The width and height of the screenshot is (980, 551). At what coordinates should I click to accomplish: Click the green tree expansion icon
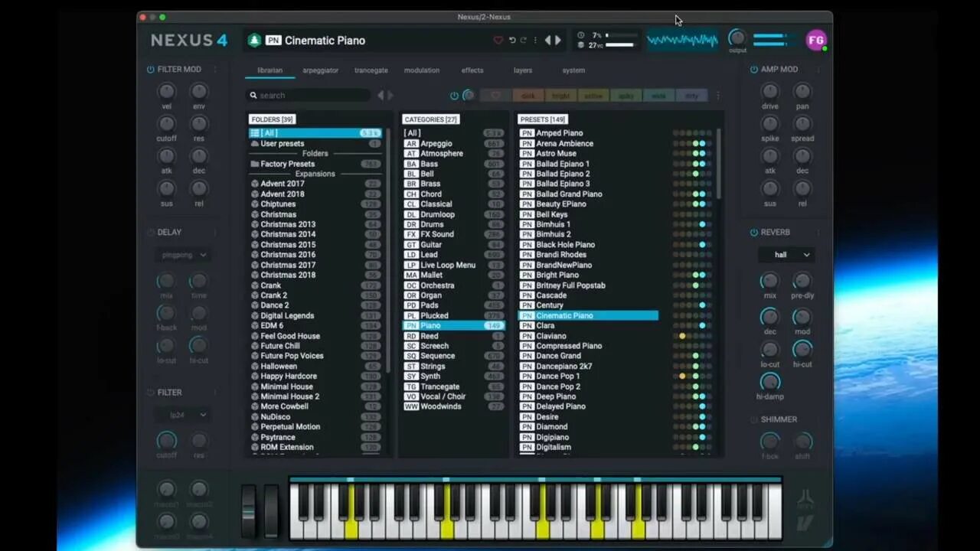point(254,41)
